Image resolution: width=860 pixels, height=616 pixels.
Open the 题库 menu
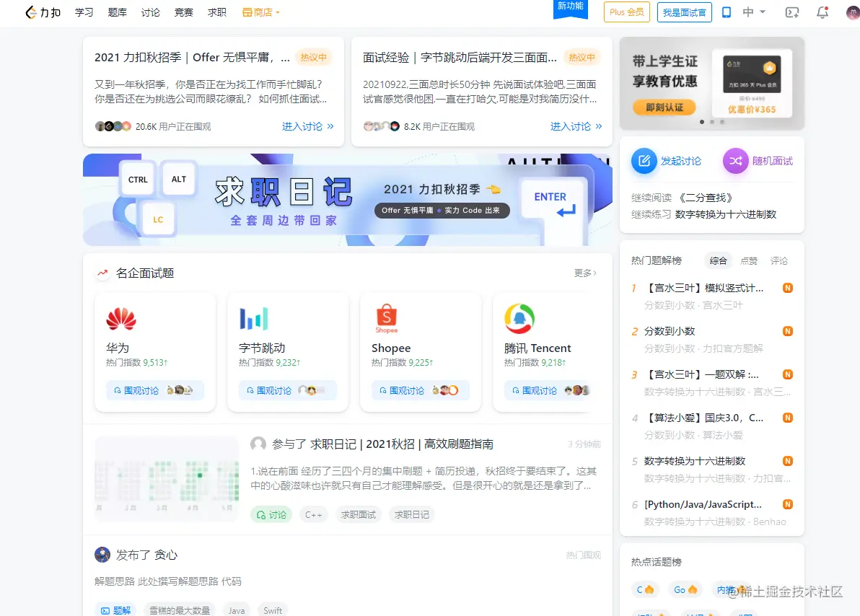pos(117,12)
